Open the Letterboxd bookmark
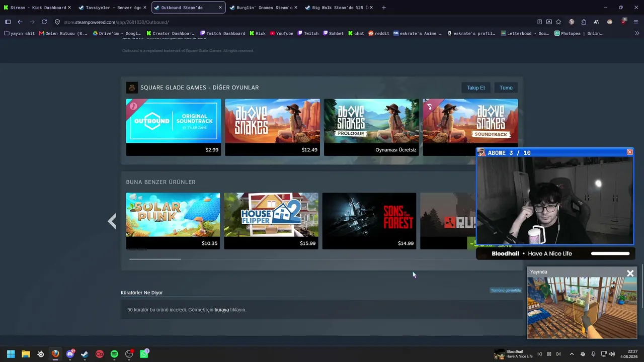 pyautogui.click(x=525, y=34)
